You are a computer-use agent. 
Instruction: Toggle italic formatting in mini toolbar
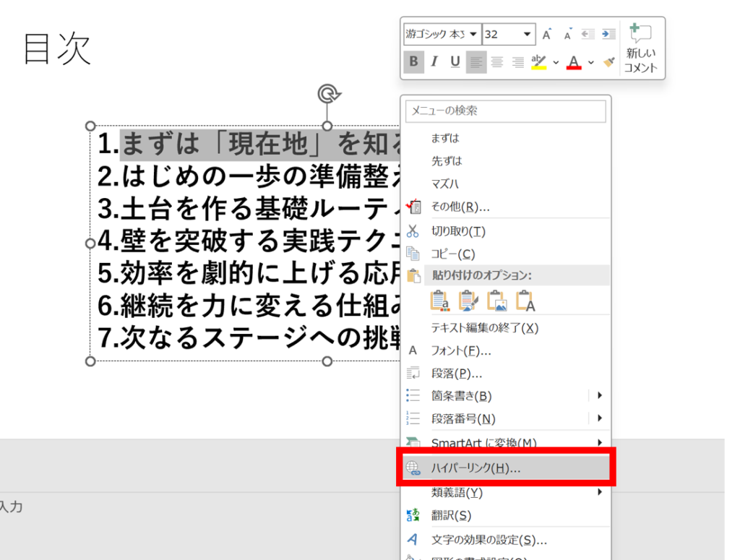[434, 62]
